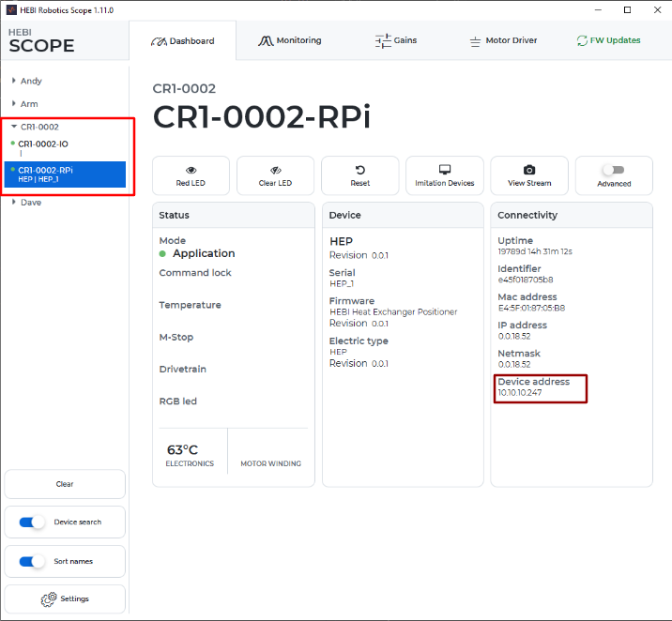The image size is (672, 621).
Task: Click the Settings gear icon
Action: point(49,599)
